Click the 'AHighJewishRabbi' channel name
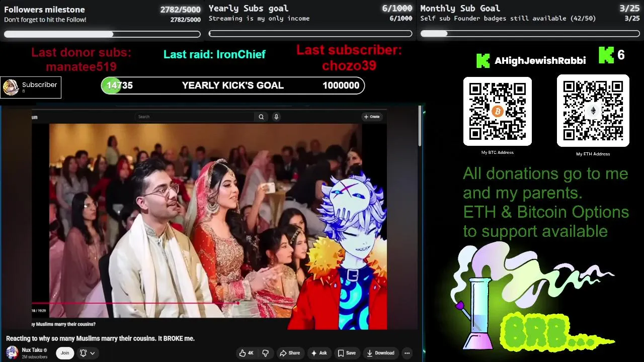The image size is (644, 362). click(x=540, y=61)
